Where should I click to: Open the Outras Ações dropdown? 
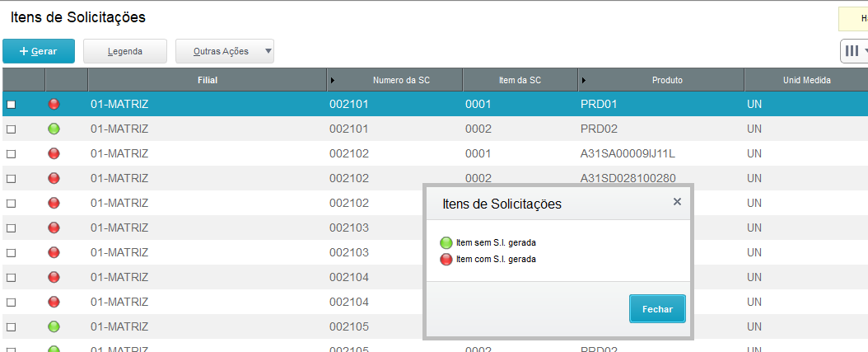coord(225,51)
